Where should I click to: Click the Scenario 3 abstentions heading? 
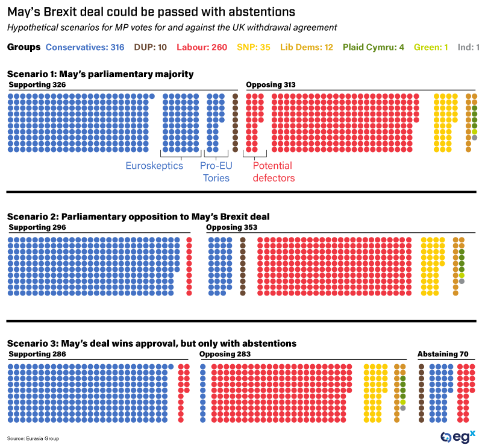tap(152, 343)
